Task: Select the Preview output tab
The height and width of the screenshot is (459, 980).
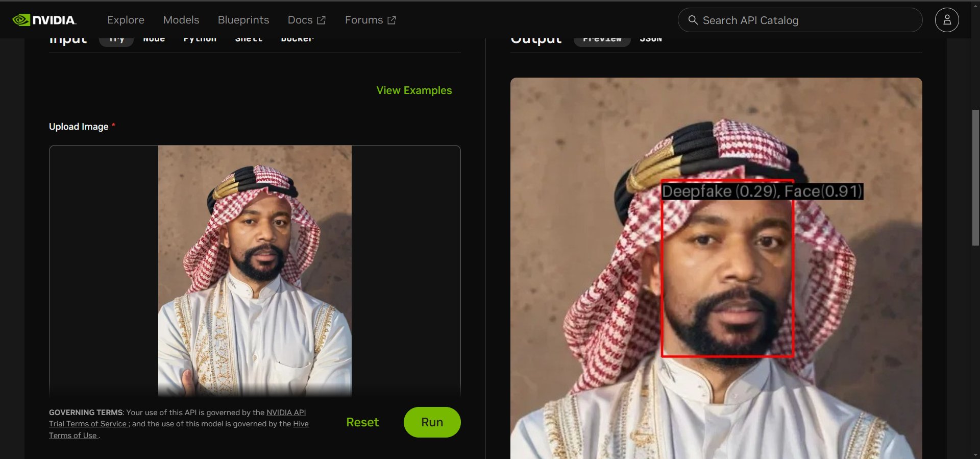Action: [x=602, y=41]
